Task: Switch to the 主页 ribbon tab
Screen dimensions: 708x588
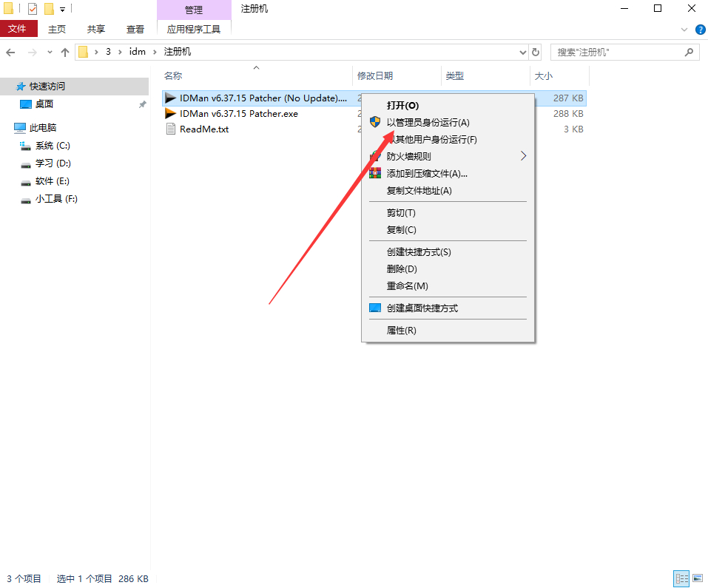Action: 57,29
